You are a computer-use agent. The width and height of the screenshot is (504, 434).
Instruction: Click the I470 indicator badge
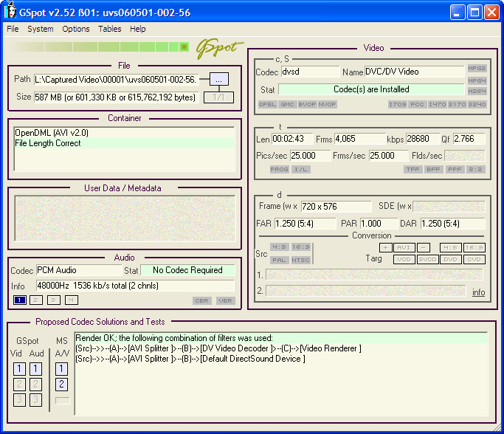pos(437,104)
